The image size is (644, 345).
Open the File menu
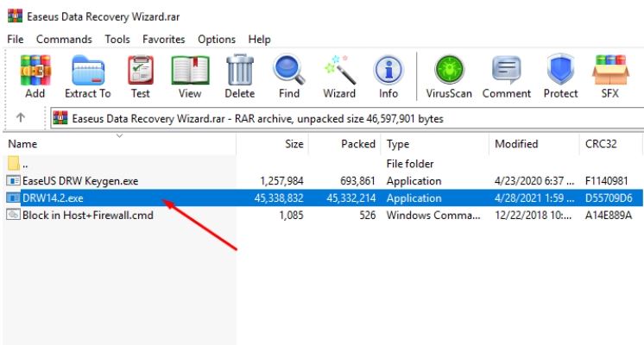pyautogui.click(x=16, y=40)
